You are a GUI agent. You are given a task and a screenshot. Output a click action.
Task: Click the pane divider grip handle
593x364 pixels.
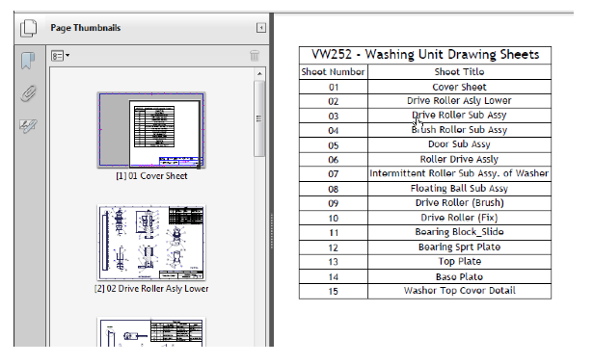coord(272,231)
